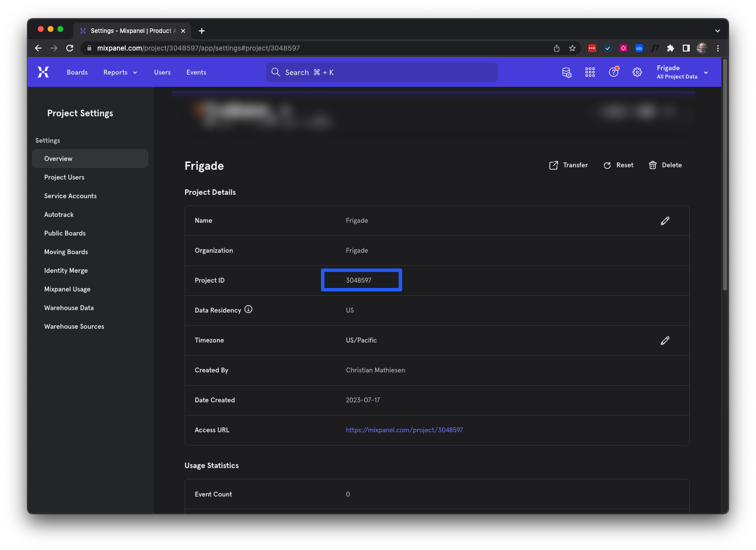Open the settings gear icon
Image resolution: width=756 pixels, height=550 pixels.
637,73
